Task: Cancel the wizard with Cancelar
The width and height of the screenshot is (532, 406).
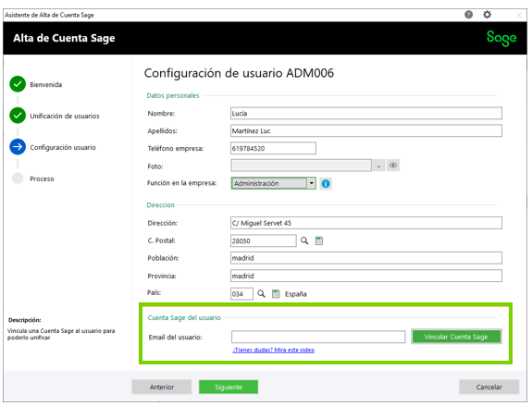Action: point(489,387)
